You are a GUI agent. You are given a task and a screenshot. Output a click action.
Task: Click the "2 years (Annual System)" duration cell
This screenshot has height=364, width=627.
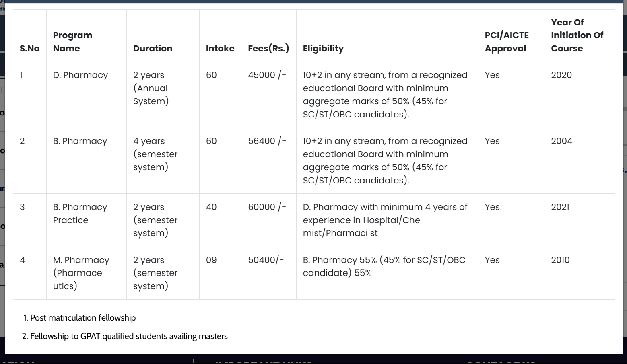click(x=151, y=88)
